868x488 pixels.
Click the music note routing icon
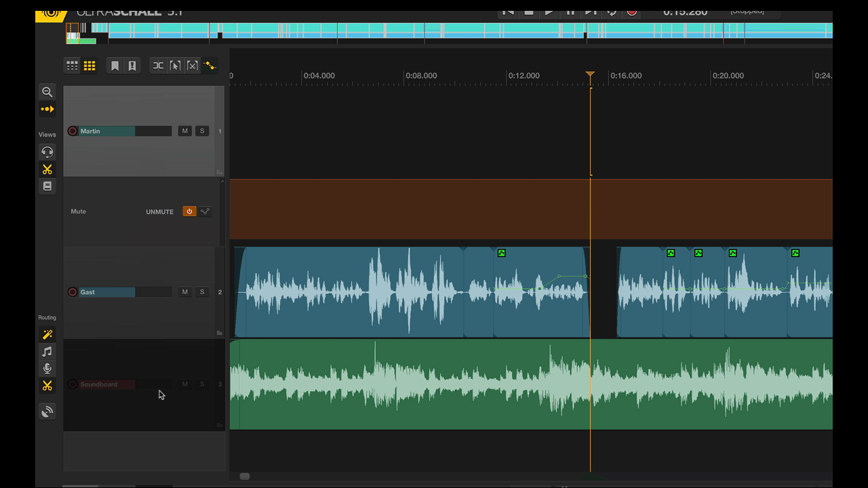pos(47,352)
